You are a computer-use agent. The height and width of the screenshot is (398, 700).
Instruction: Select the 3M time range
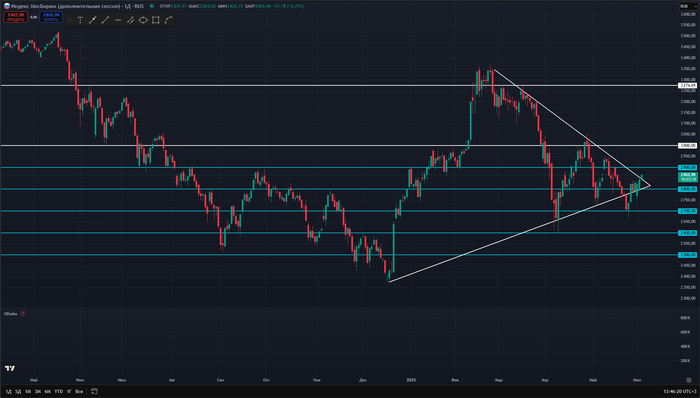[38, 391]
